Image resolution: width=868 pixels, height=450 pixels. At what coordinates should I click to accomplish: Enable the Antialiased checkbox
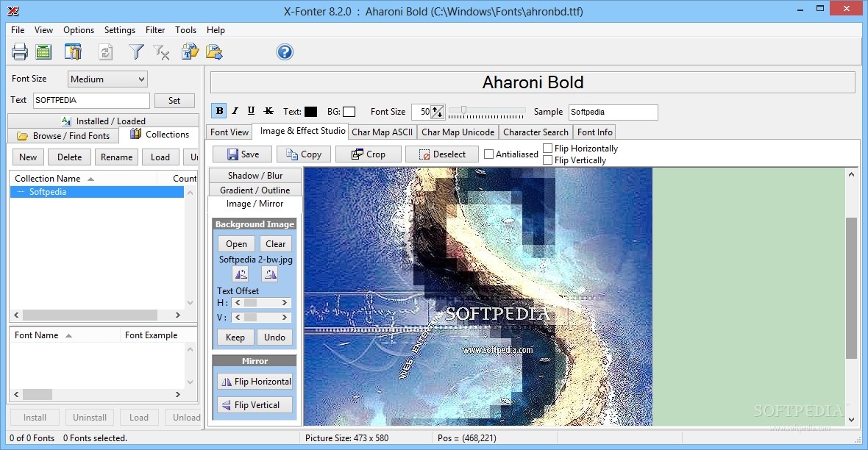pos(489,154)
